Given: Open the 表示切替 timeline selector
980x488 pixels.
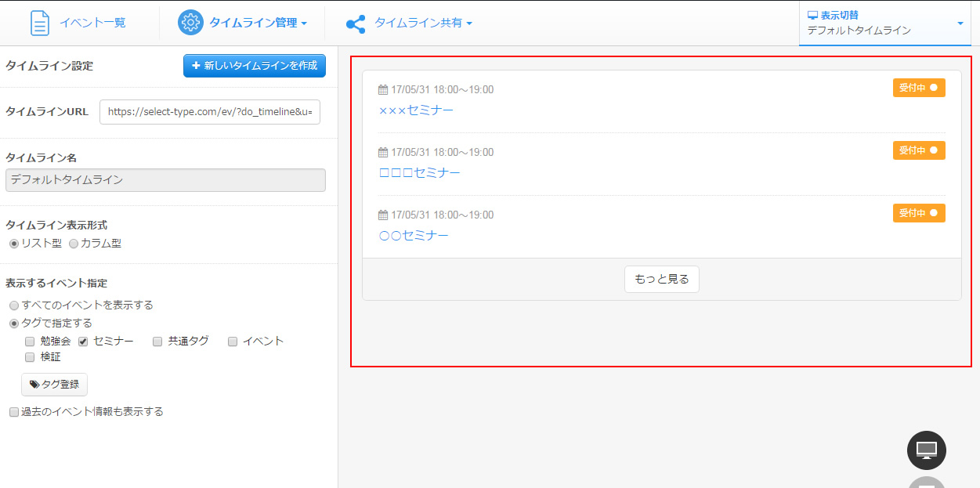Looking at the screenshot, I should pos(884,23).
